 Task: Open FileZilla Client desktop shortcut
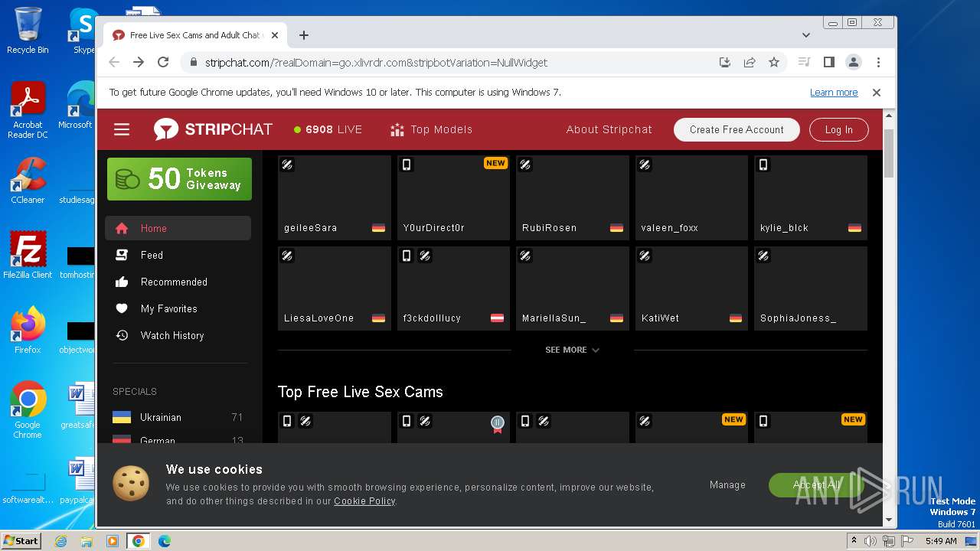point(28,256)
